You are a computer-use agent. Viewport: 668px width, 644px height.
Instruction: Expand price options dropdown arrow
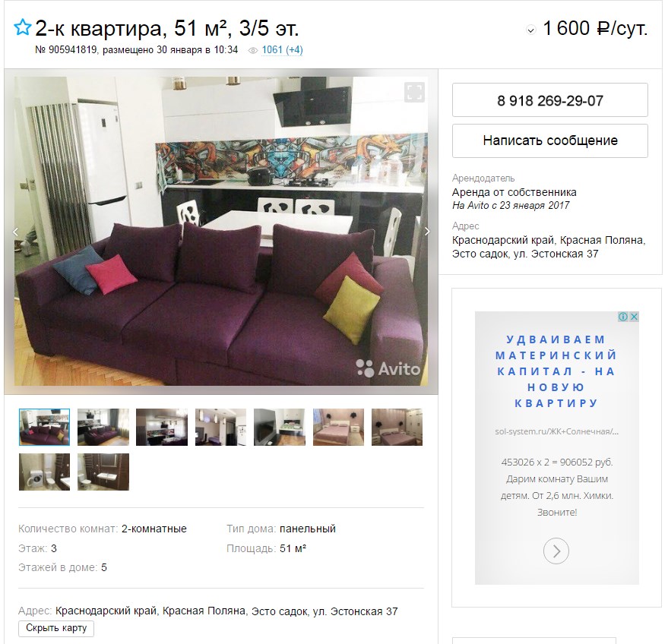point(530,30)
